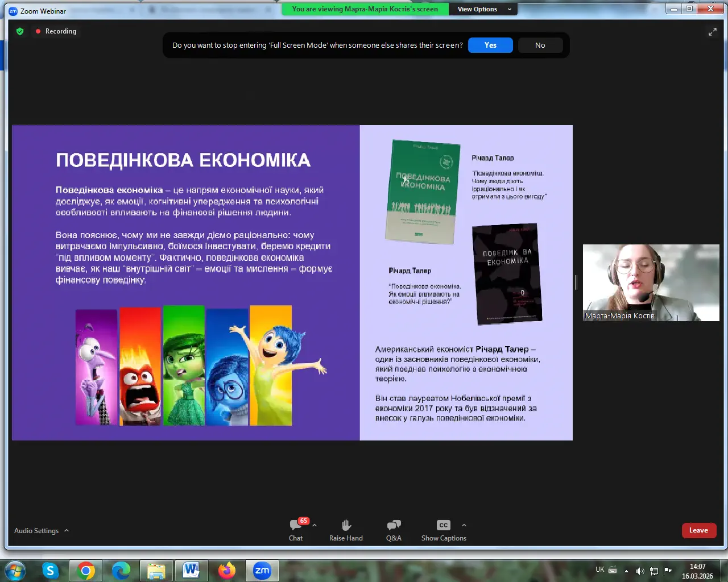
Task: Expand the captions options chevron
Action: (464, 525)
